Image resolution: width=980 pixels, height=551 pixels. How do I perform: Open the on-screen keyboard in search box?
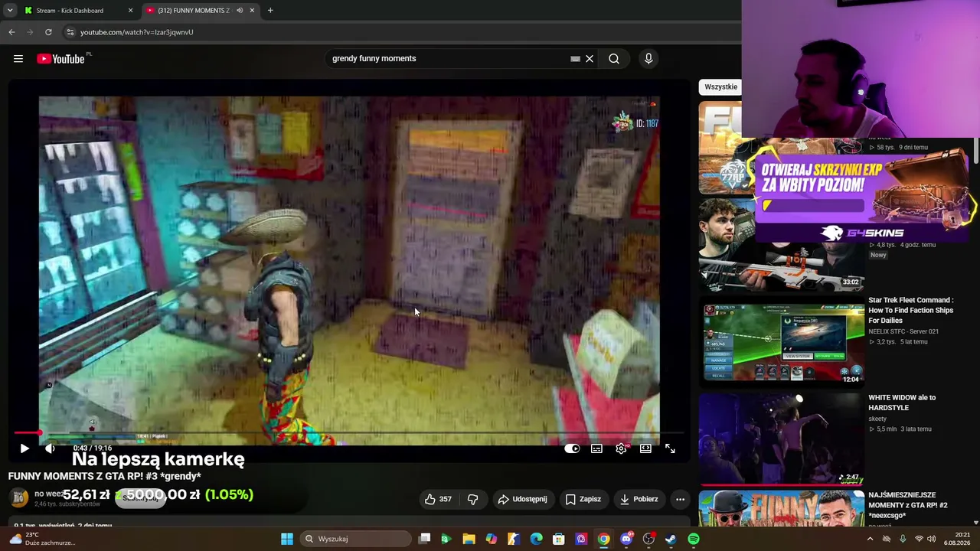tap(575, 59)
